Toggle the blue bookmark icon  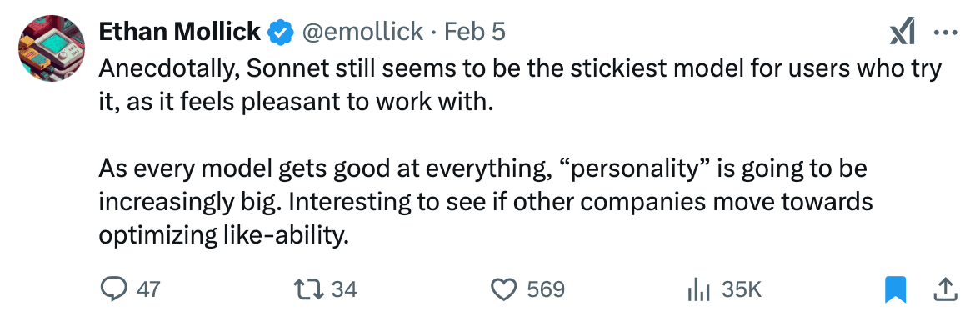coord(896,289)
